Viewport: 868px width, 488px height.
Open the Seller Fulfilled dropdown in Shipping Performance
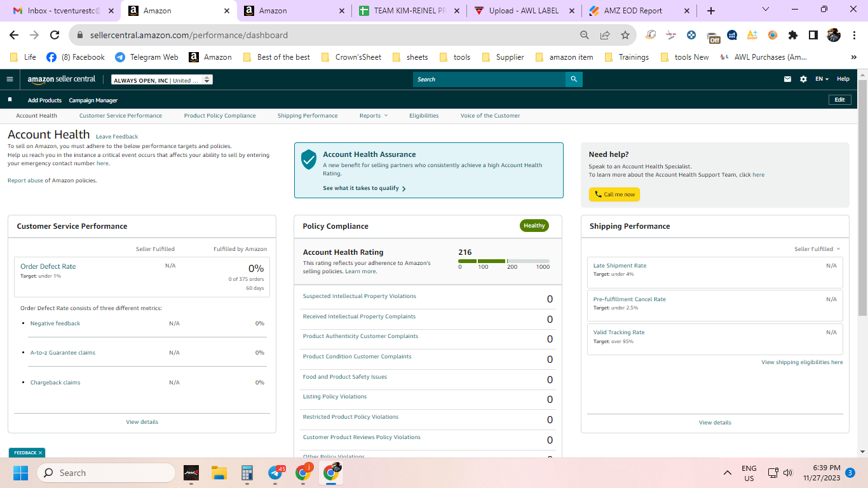817,249
